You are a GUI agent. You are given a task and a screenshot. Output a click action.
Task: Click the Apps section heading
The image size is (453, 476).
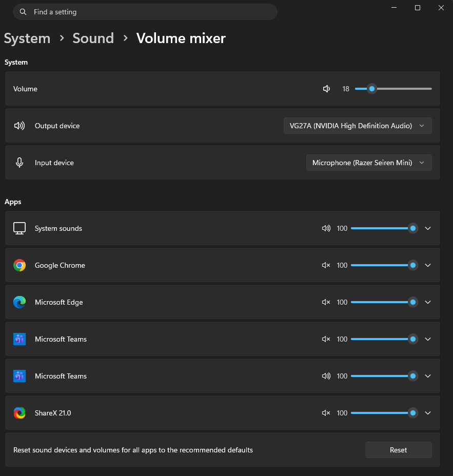13,202
